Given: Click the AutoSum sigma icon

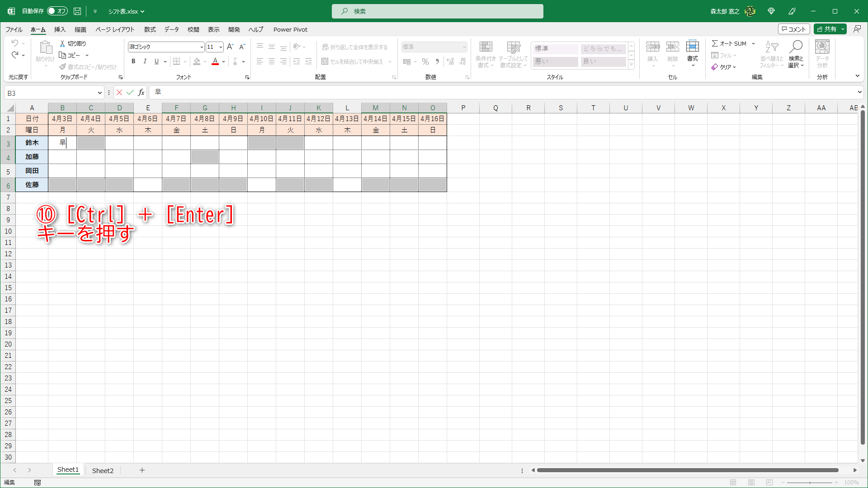Looking at the screenshot, I should coord(715,44).
